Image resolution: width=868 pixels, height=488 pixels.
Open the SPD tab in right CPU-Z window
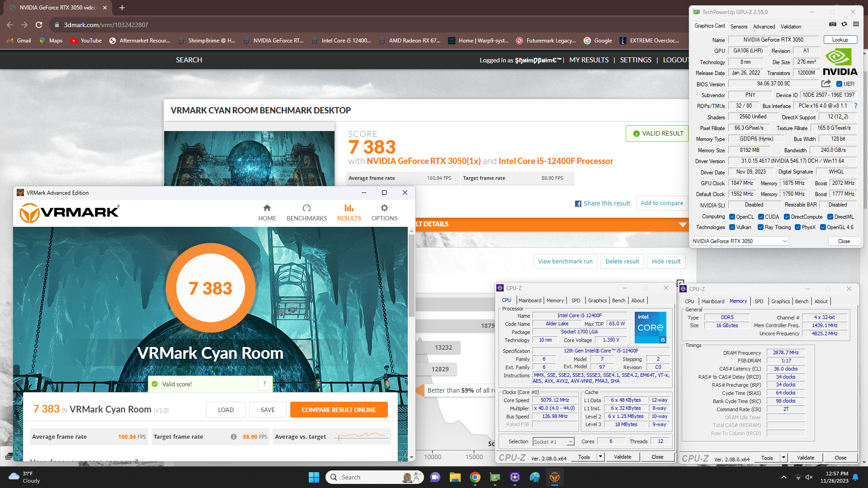[x=759, y=301]
